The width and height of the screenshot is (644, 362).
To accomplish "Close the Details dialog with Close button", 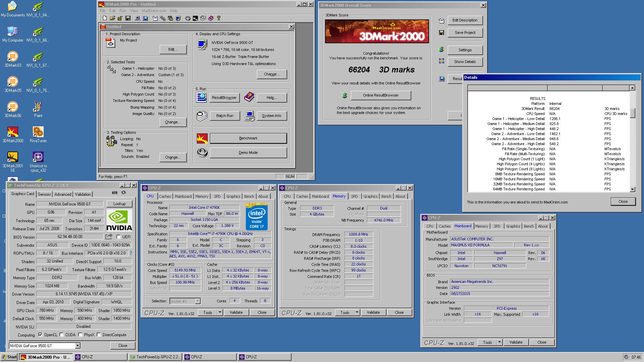I will point(623,201).
